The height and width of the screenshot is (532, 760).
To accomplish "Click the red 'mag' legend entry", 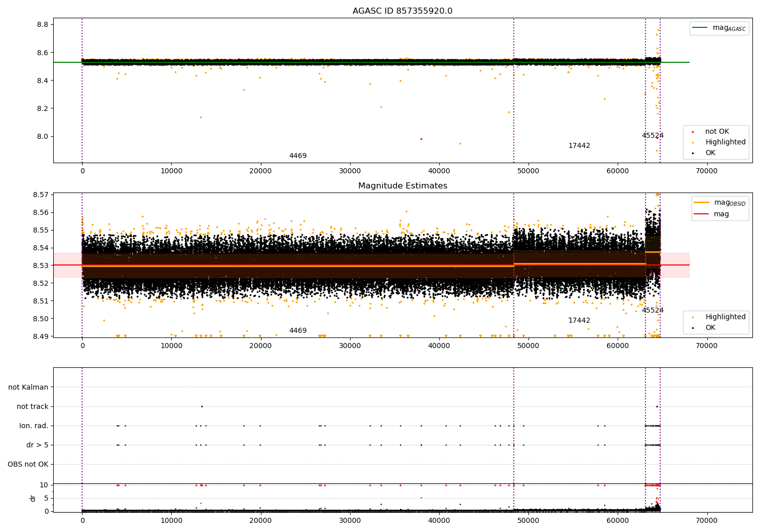I will (x=721, y=214).
